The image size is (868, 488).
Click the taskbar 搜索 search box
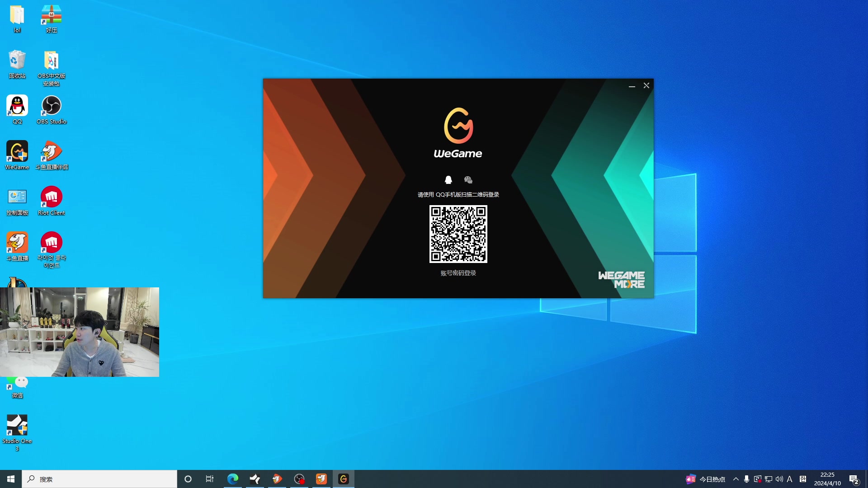point(99,479)
